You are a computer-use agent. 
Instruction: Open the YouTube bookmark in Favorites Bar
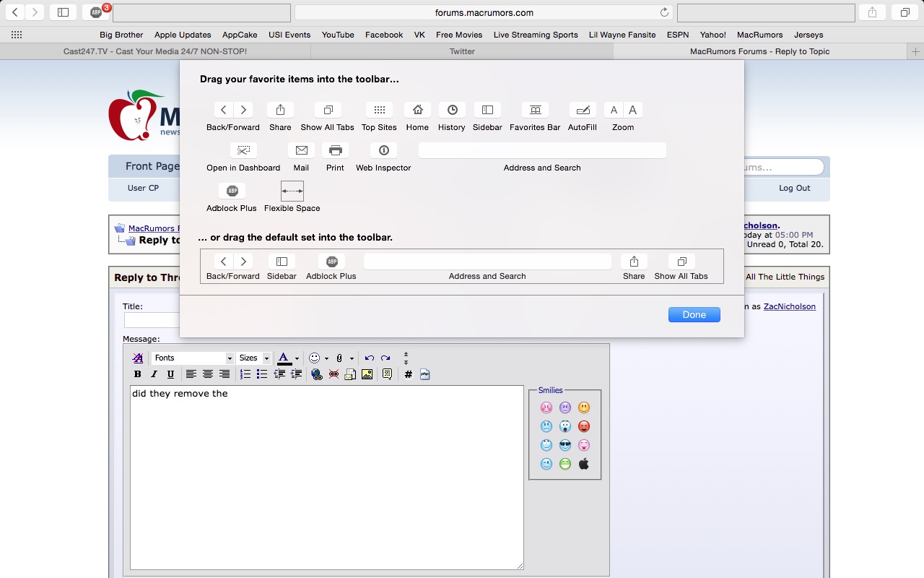click(338, 35)
